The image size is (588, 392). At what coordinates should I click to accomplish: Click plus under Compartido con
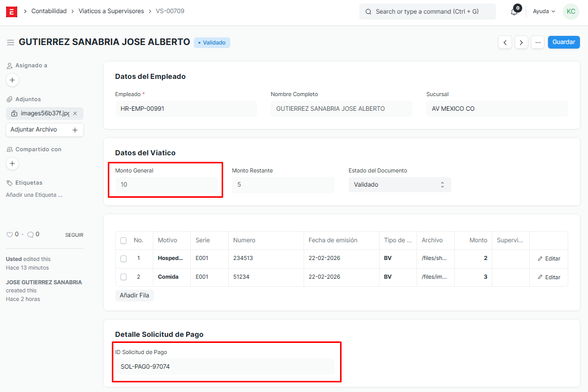point(13,163)
